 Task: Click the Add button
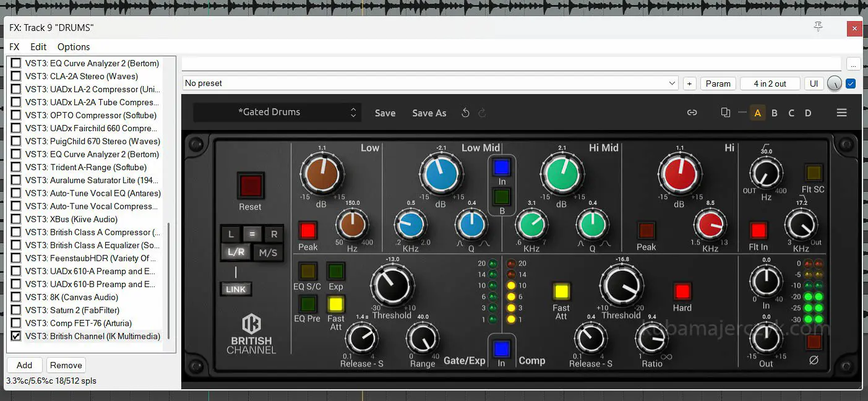[24, 365]
